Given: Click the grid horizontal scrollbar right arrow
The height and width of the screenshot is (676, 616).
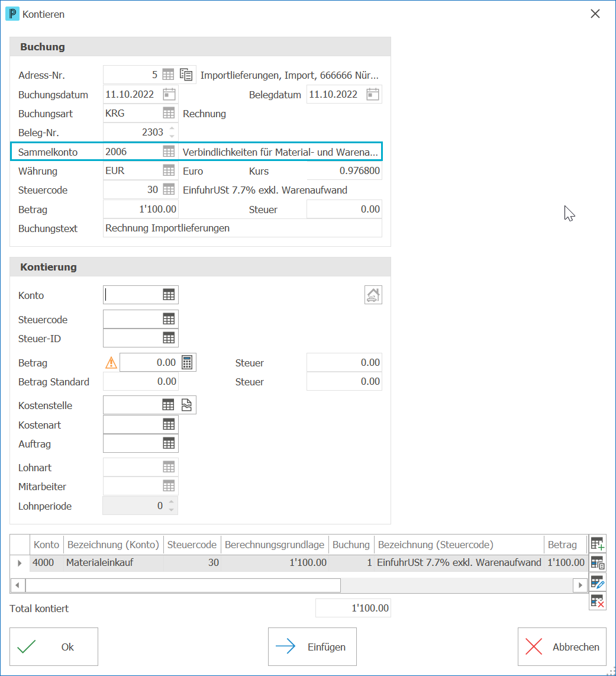Looking at the screenshot, I should 580,585.
